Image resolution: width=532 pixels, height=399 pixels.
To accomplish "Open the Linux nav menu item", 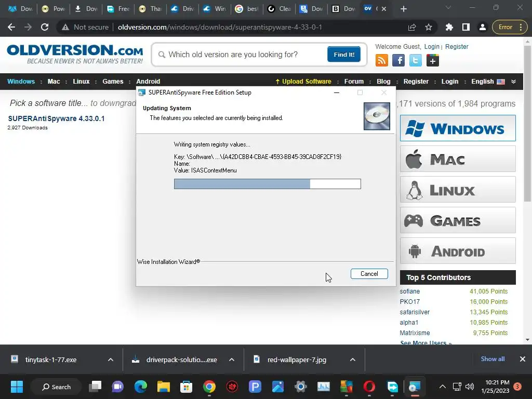I will pyautogui.click(x=81, y=82).
